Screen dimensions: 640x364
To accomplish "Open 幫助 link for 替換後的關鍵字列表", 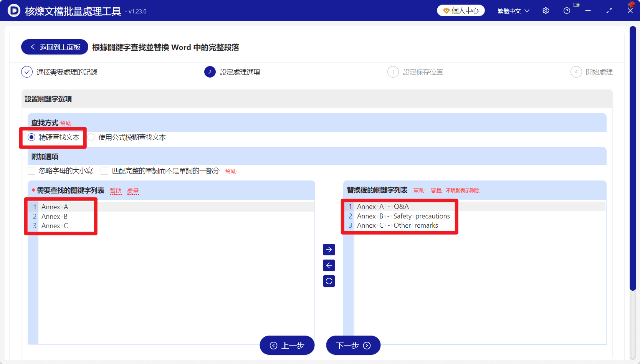I will 419,190.
